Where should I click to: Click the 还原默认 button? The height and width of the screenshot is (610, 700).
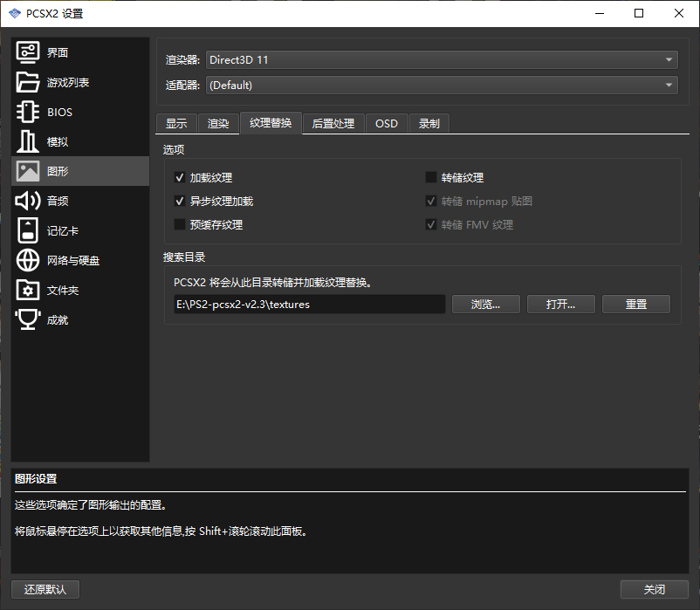coord(45,589)
